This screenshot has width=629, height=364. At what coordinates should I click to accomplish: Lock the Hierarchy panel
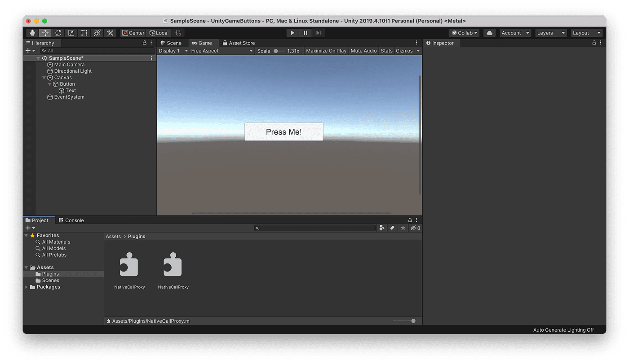[x=145, y=43]
